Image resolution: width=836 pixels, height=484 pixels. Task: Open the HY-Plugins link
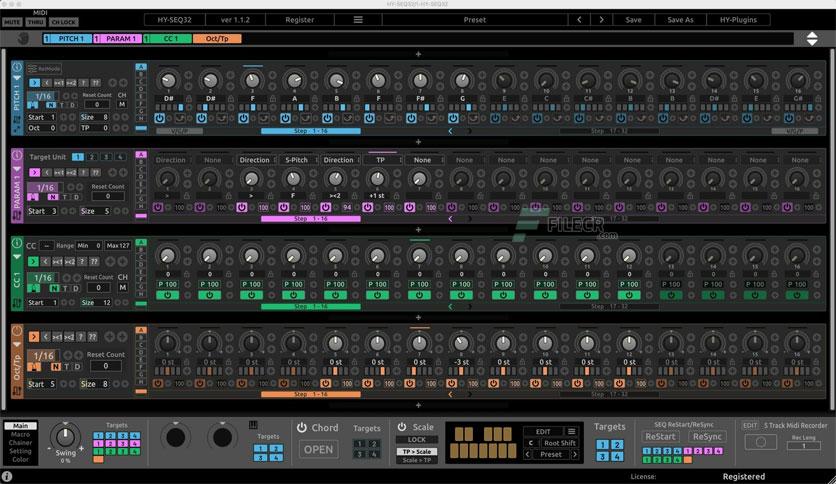point(738,20)
